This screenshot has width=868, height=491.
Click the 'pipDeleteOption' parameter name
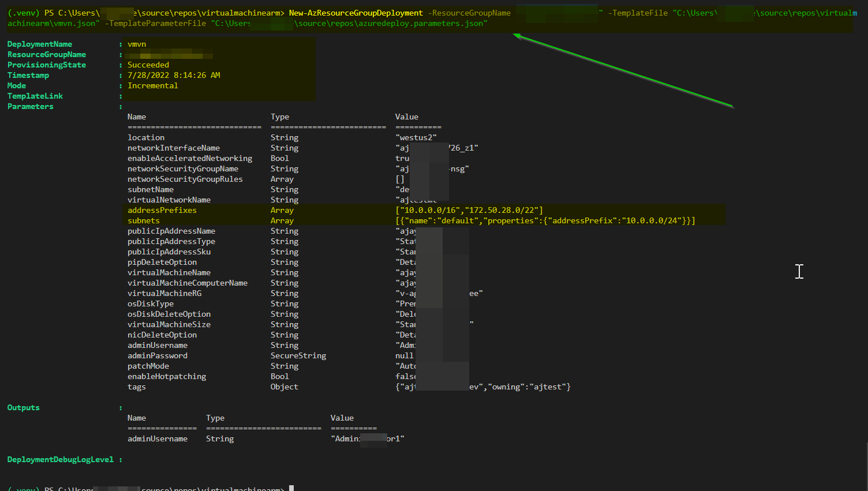162,263
